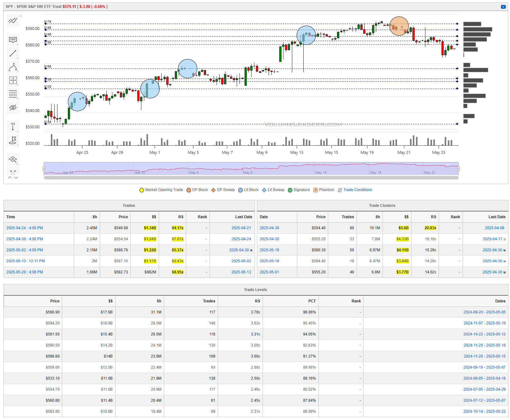Screen dimensions: 510x420
Task: Click the blue video icon at top right
Action: tap(503, 7)
